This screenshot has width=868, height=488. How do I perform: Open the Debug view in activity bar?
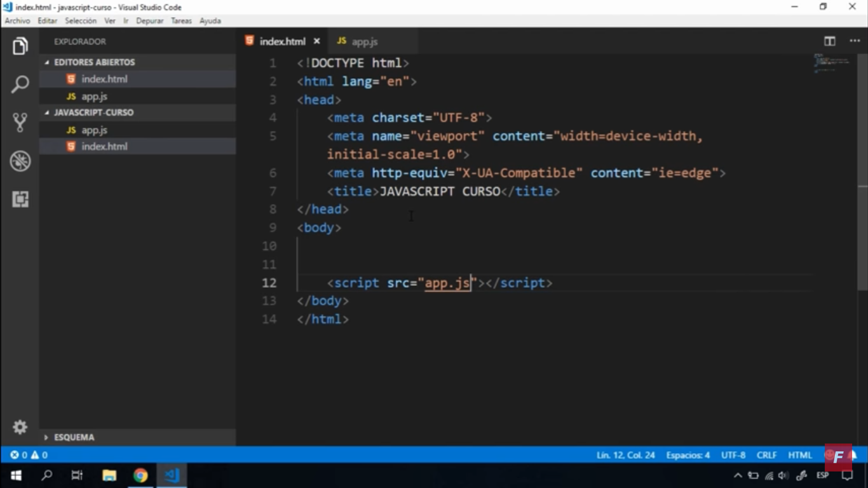[x=20, y=161]
